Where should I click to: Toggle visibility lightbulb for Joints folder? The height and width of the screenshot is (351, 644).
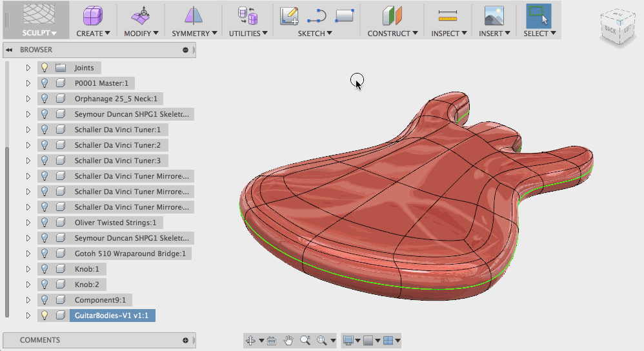click(45, 68)
